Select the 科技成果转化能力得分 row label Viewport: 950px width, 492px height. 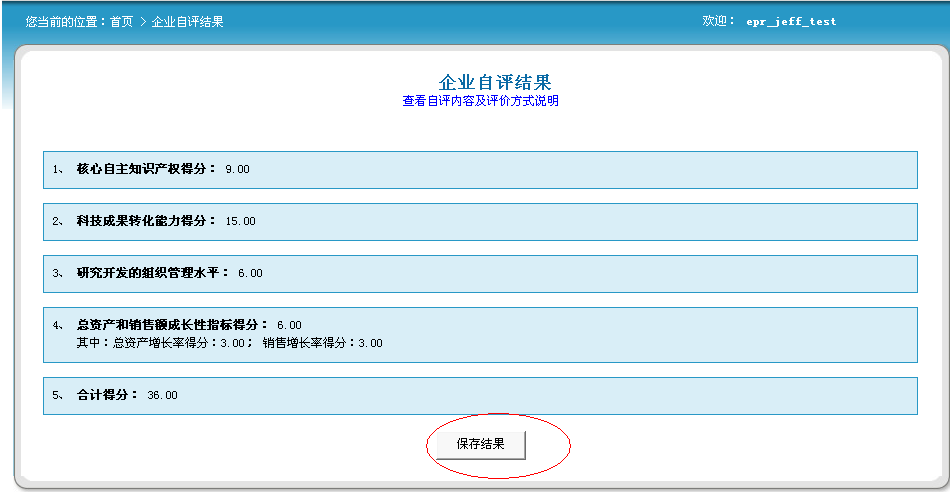(146, 221)
